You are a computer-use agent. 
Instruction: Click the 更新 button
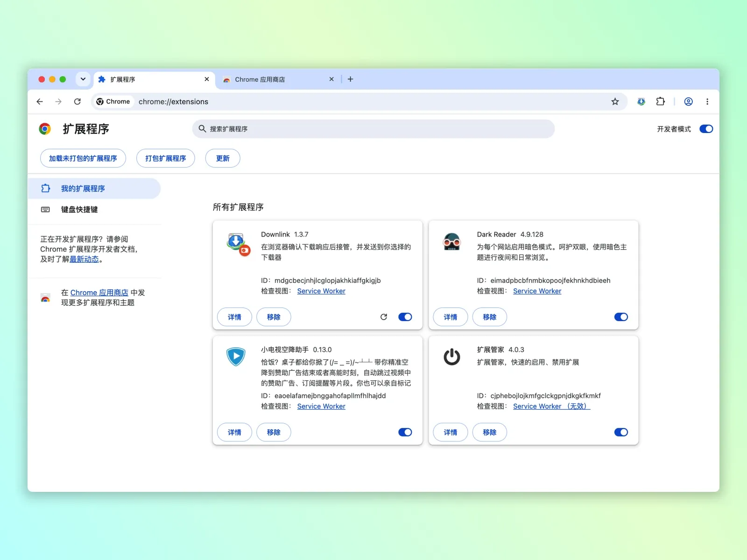point(223,158)
